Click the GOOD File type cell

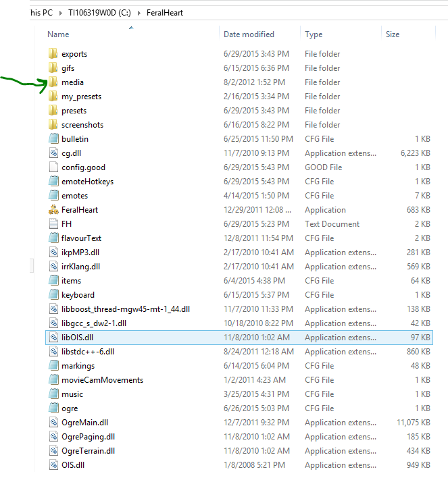(x=323, y=167)
